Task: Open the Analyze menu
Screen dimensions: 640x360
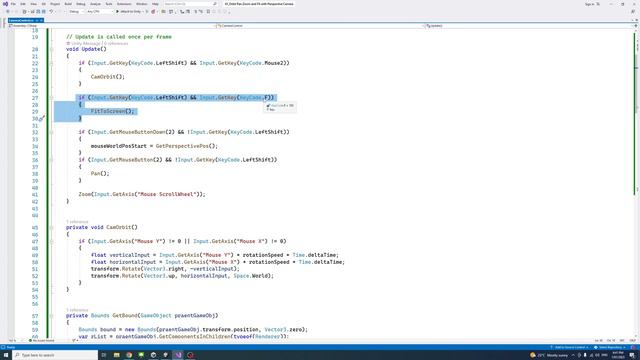Action: point(95,4)
